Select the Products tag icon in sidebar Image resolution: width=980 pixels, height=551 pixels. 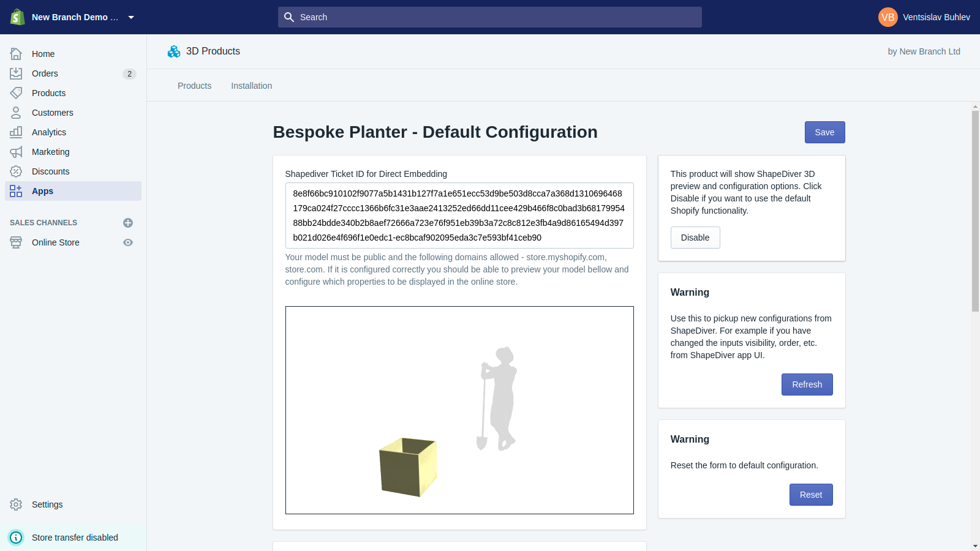pyautogui.click(x=16, y=93)
